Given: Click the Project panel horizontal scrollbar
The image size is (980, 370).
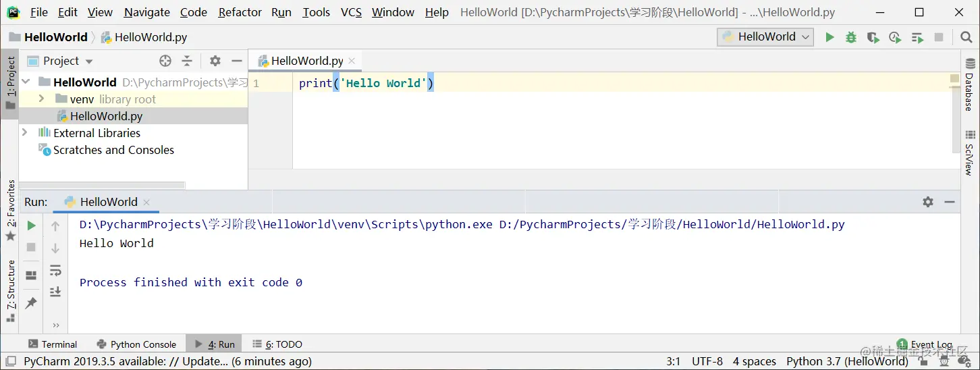Looking at the screenshot, I should [101, 184].
